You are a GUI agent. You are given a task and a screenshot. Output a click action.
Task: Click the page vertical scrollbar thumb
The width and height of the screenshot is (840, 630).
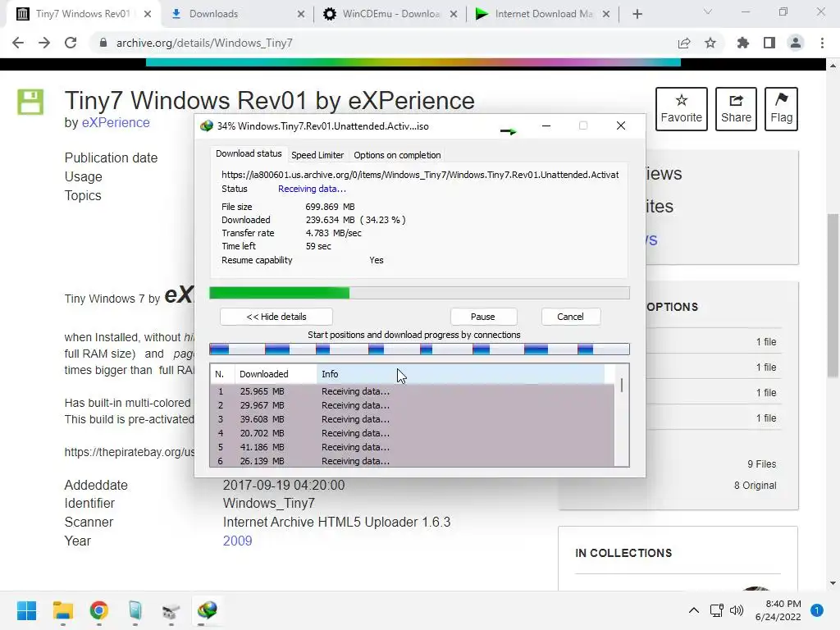(x=833, y=295)
